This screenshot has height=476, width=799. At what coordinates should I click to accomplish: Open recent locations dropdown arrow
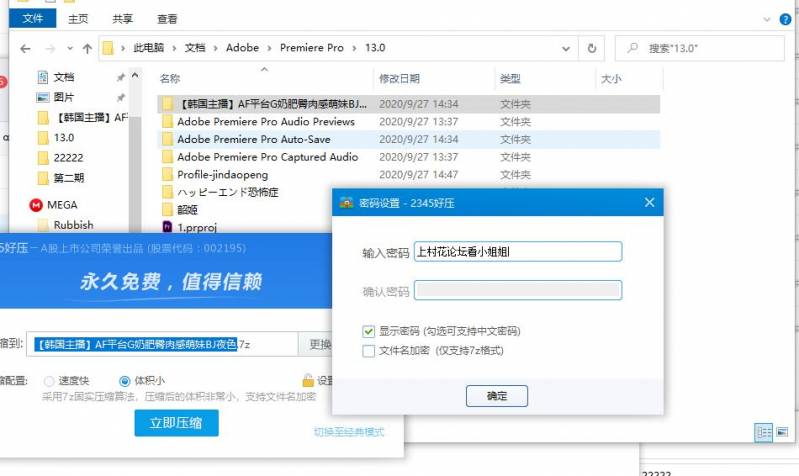70,48
